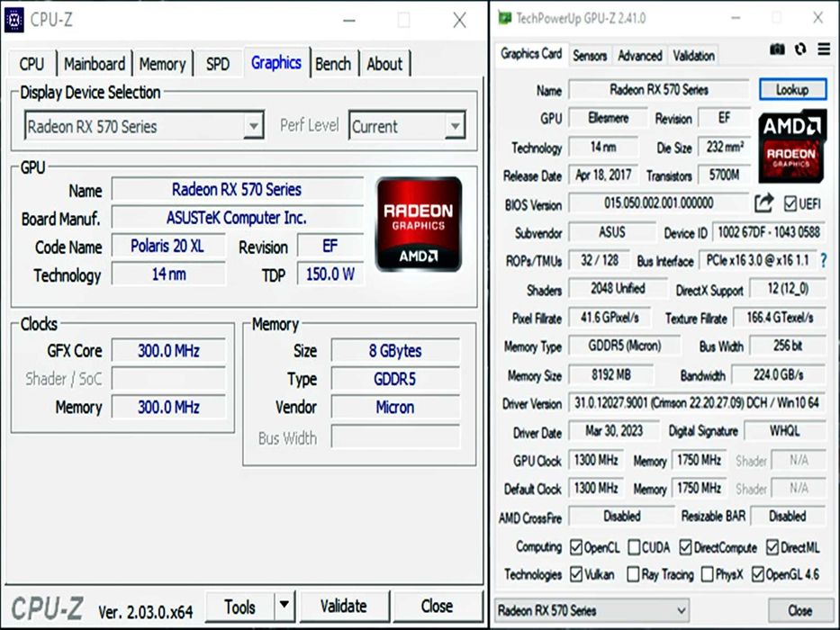Open the Display Device Selection dropdown in CPU-Z

point(145,126)
